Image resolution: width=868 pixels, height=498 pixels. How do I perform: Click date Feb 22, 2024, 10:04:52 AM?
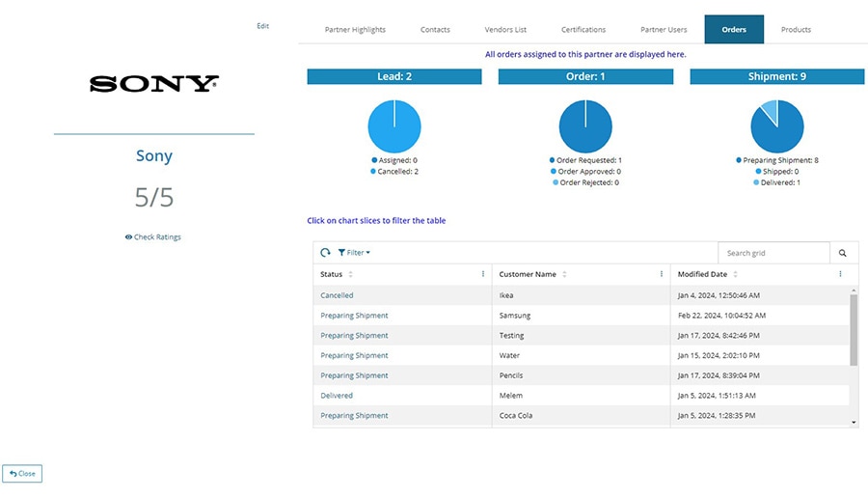(x=721, y=316)
